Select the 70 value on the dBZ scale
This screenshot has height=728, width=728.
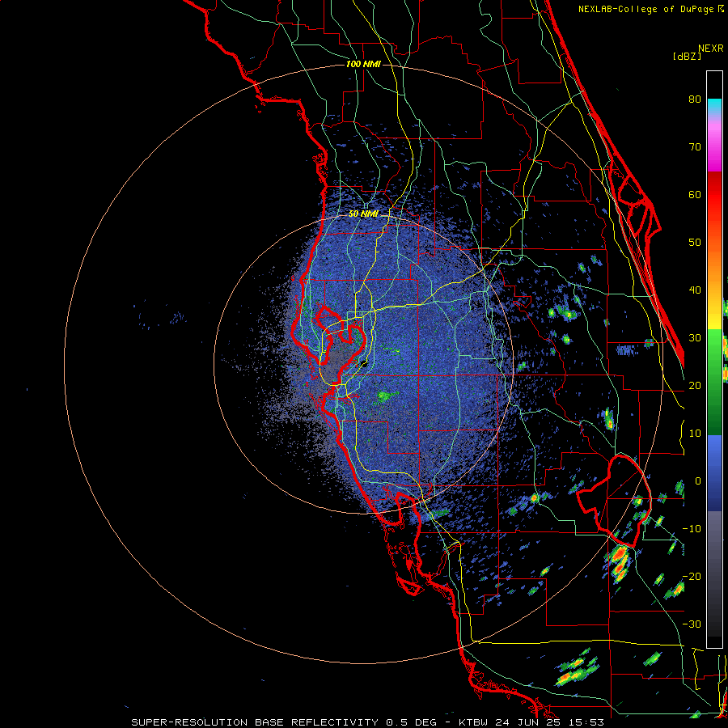[695, 146]
